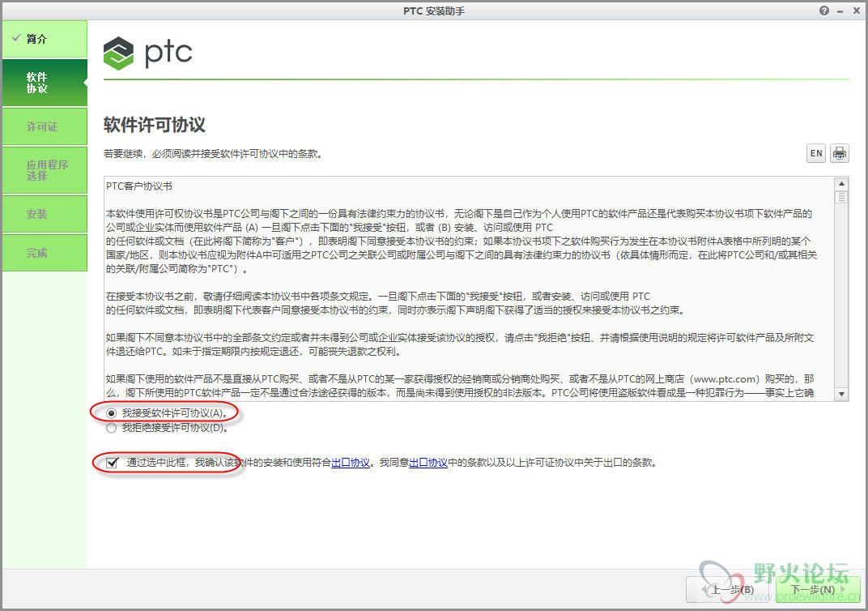Click the 若要继续 instruction text line
The height and width of the screenshot is (611, 868).
[213, 153]
